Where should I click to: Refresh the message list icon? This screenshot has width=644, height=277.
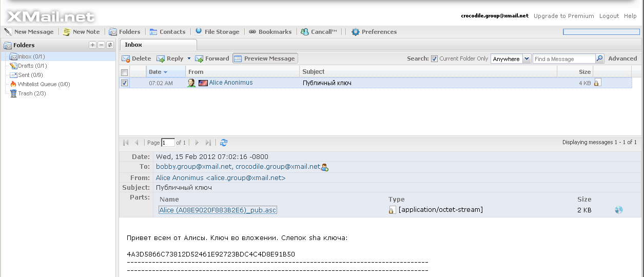click(x=224, y=143)
